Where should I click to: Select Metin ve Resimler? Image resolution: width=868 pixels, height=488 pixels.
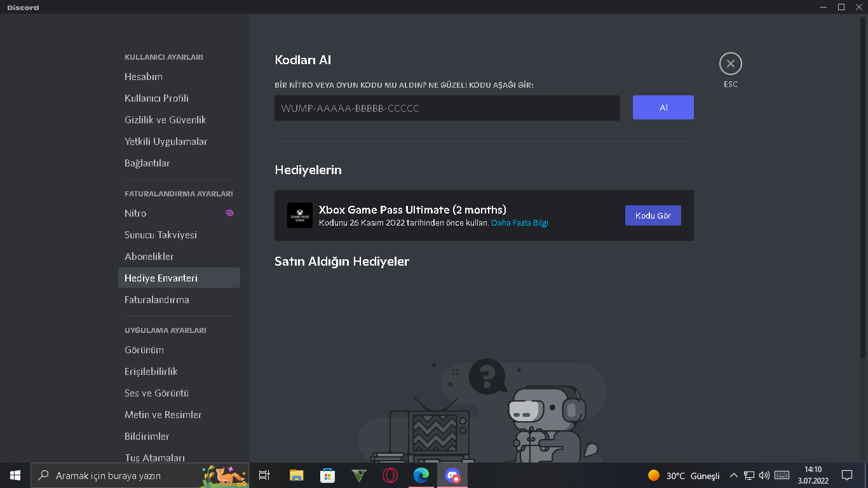point(179,415)
